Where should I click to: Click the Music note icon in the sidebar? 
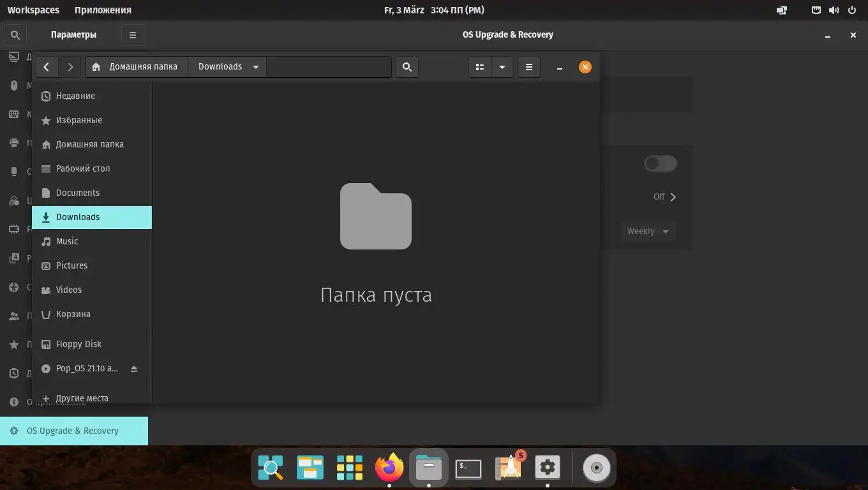point(45,242)
